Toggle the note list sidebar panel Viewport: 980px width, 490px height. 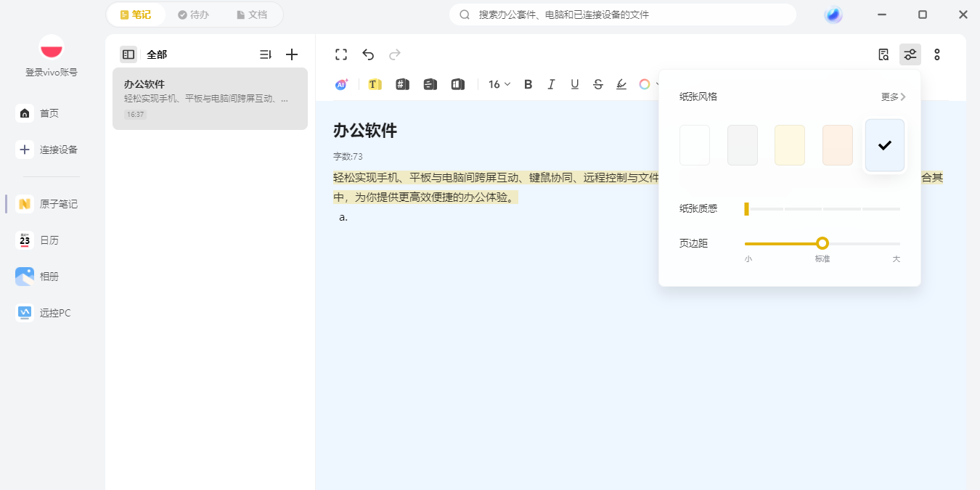point(128,54)
